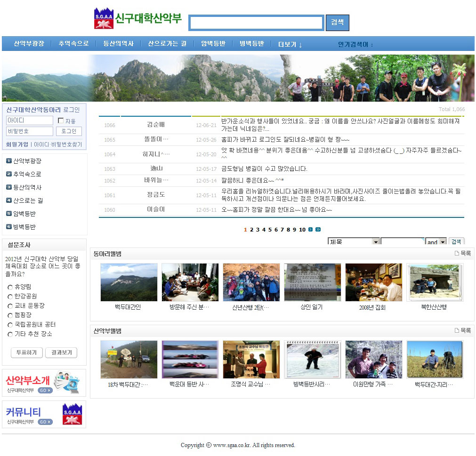
Task: Open the 백두대간인 album thumbnail
Action: pos(129,282)
